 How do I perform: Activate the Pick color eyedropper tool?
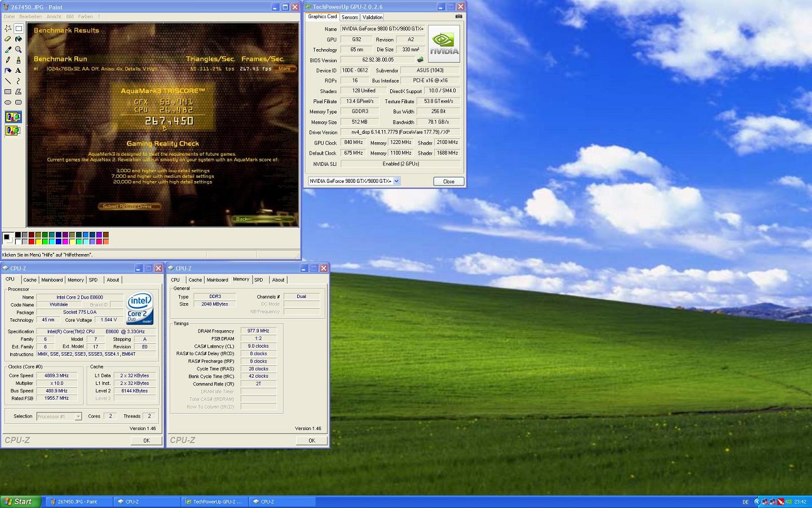tap(8, 49)
